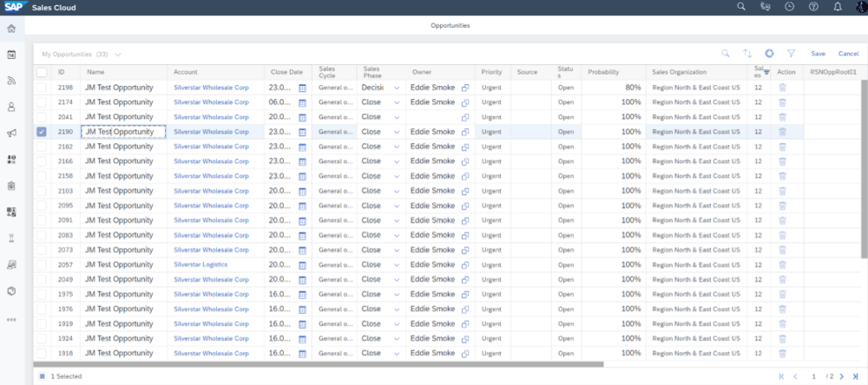This screenshot has height=385, width=868.
Task: Click the Probability column header
Action: point(614,73)
